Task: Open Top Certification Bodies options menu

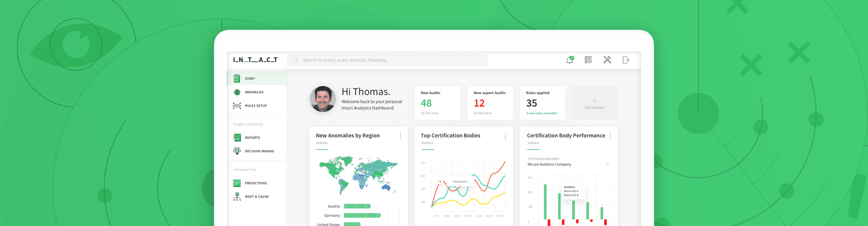Action: tap(505, 137)
